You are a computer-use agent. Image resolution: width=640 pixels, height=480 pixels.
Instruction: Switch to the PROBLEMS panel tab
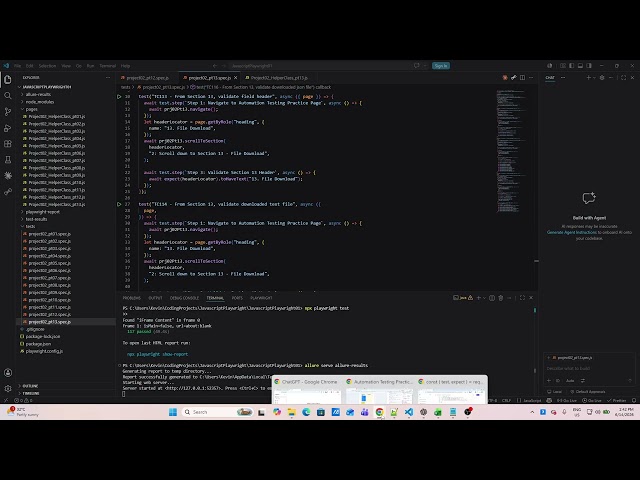point(131,298)
